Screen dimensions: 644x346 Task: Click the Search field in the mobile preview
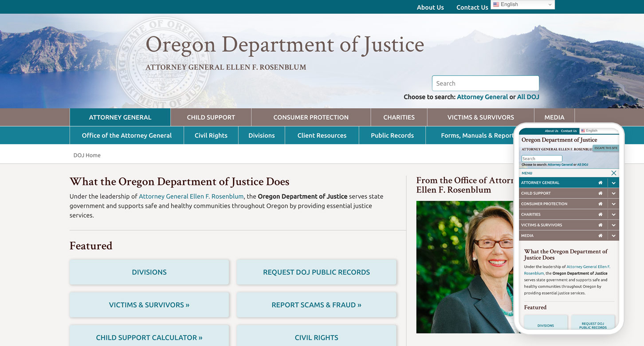542,158
